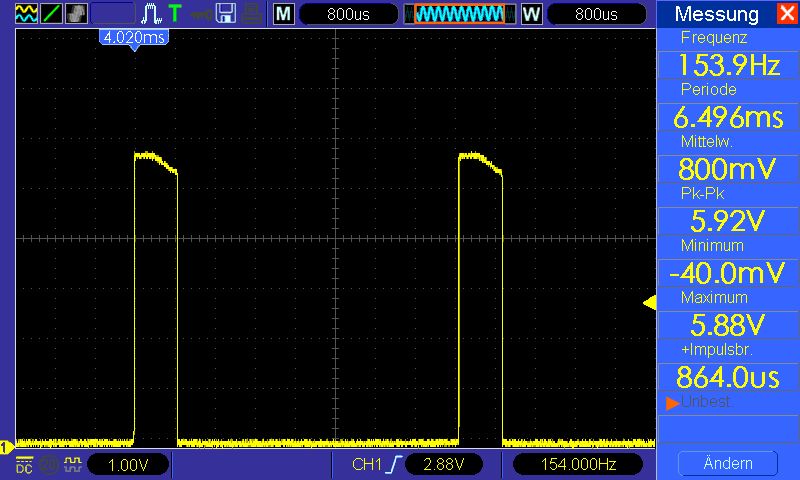This screenshot has width=800, height=480.
Task: Click the 4.020ms trigger position marker
Action: [134, 39]
